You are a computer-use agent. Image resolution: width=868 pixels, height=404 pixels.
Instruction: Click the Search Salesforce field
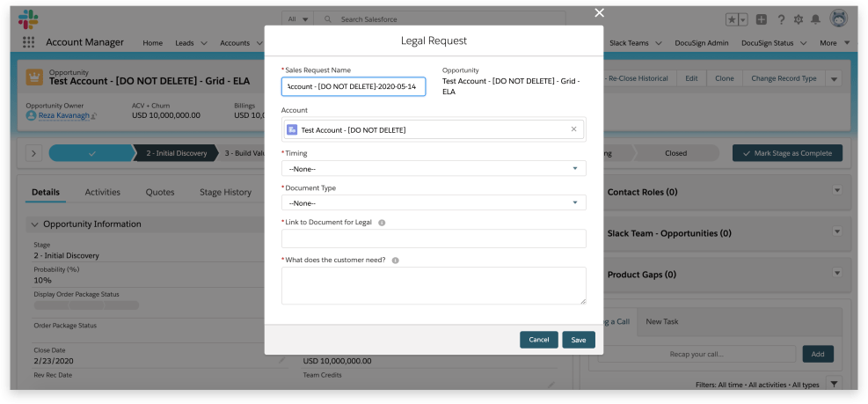pos(440,19)
